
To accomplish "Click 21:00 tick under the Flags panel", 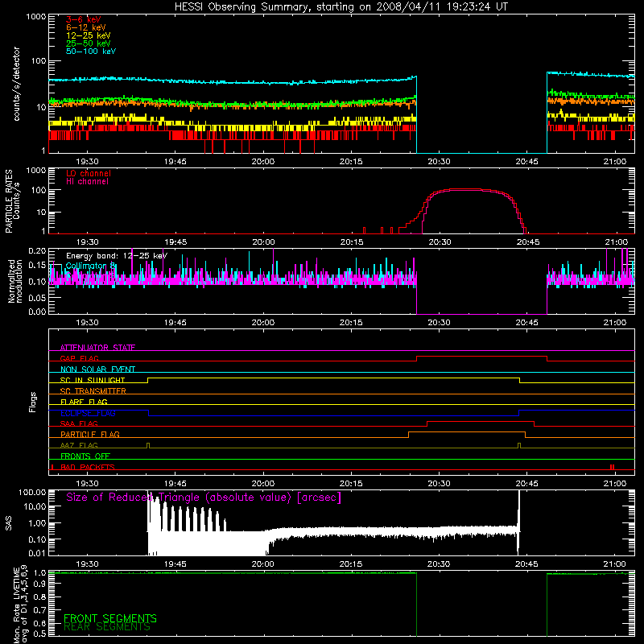I will 615,484.
